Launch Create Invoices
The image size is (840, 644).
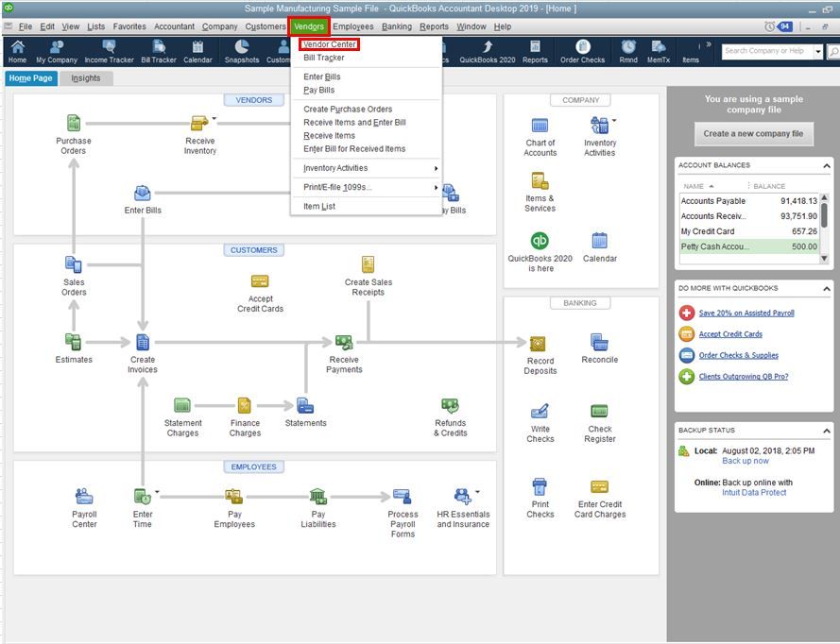tap(143, 342)
